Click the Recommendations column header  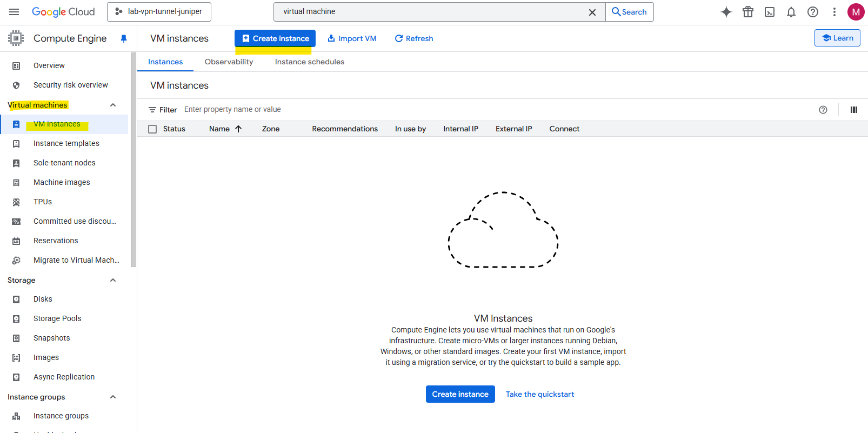pyautogui.click(x=345, y=129)
